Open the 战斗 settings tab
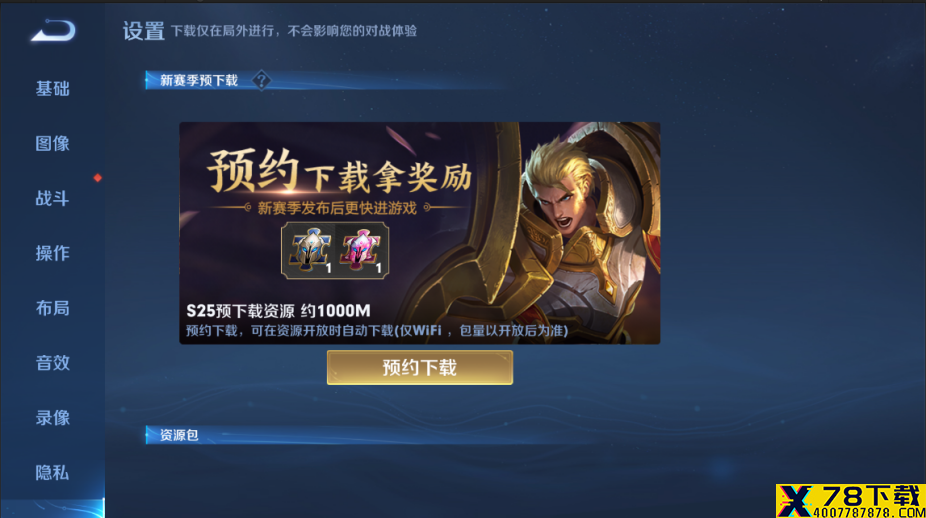 pos(53,198)
